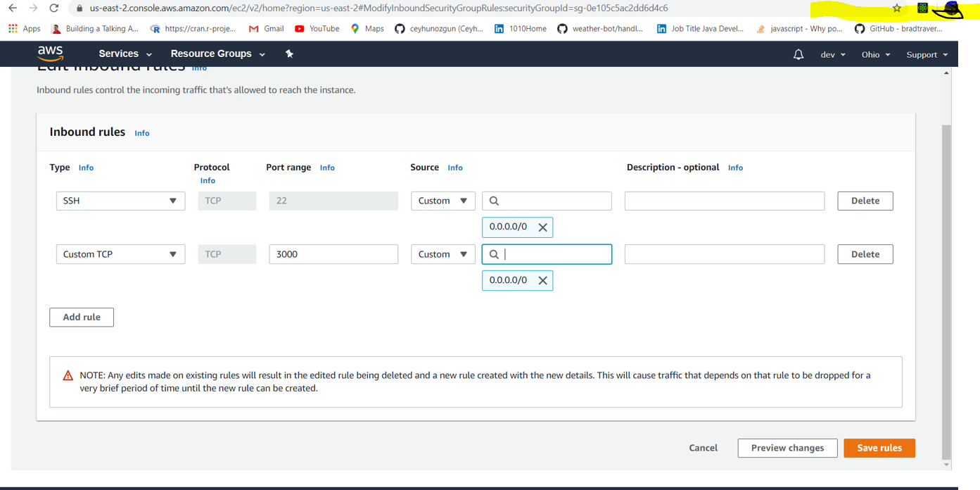
Task: Open the notifications bell icon
Action: click(x=798, y=54)
